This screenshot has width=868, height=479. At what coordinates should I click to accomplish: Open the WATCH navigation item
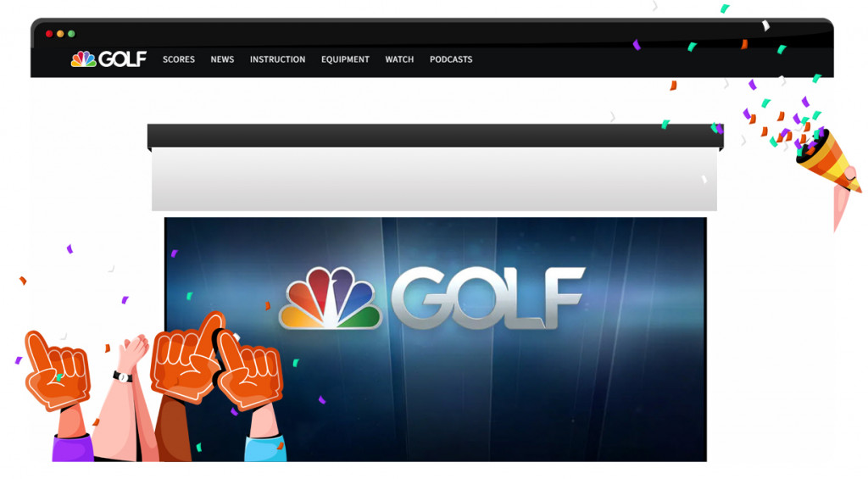click(x=399, y=59)
